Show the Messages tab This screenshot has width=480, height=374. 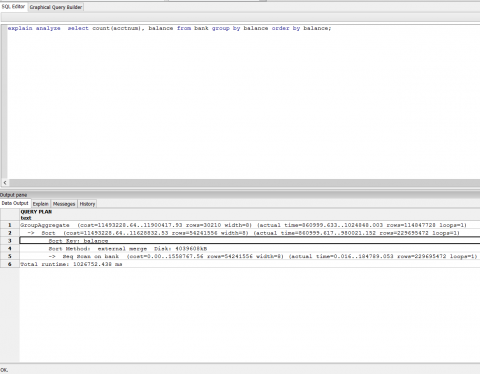(64, 204)
